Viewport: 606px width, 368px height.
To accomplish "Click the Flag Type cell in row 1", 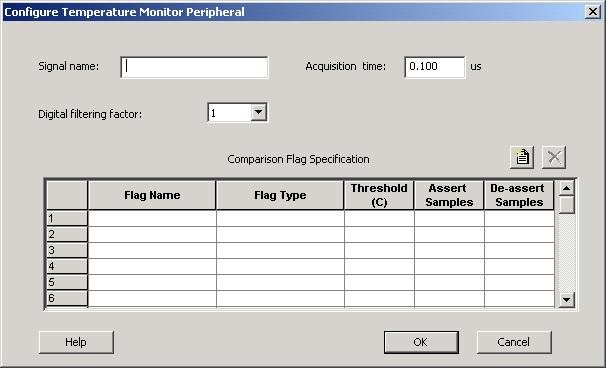I will click(x=280, y=218).
